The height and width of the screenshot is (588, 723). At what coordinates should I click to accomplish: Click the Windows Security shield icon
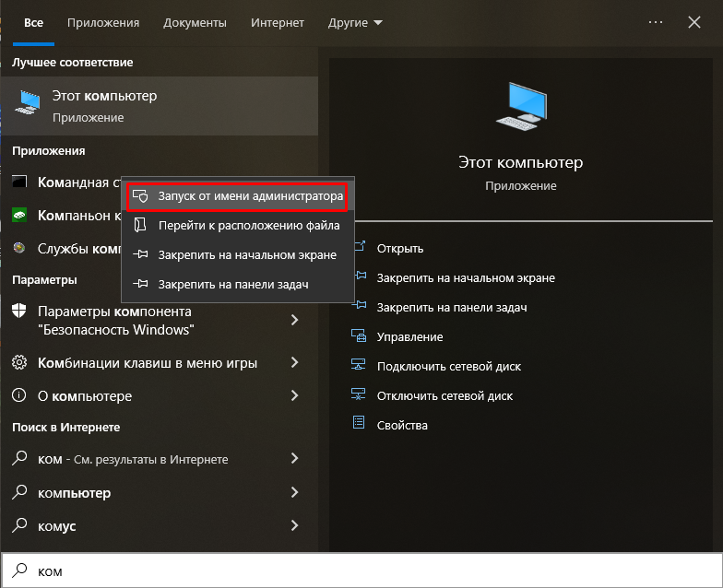[18, 312]
